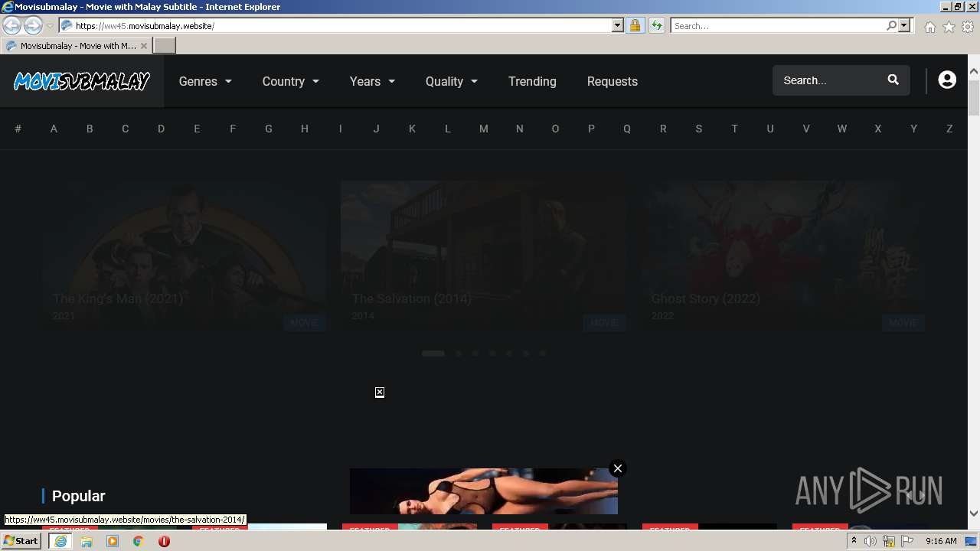Click the IE search magnifier icon
Viewport: 980px width, 551px height.
[891, 25]
